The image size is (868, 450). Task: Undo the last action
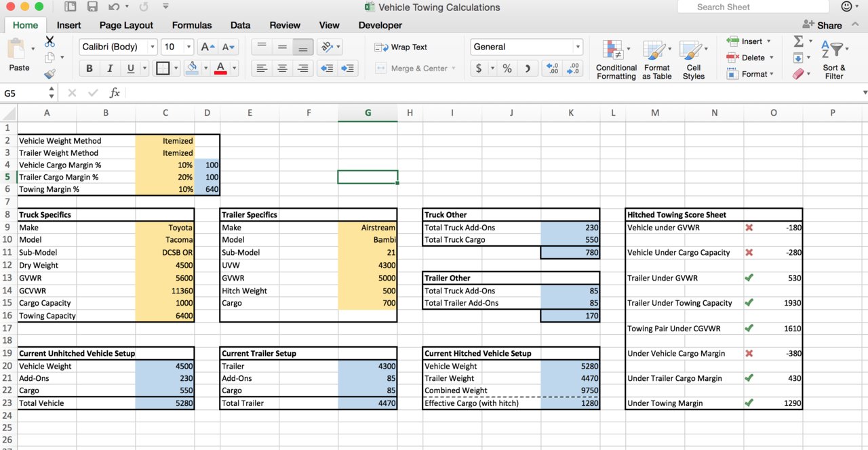pos(113,7)
